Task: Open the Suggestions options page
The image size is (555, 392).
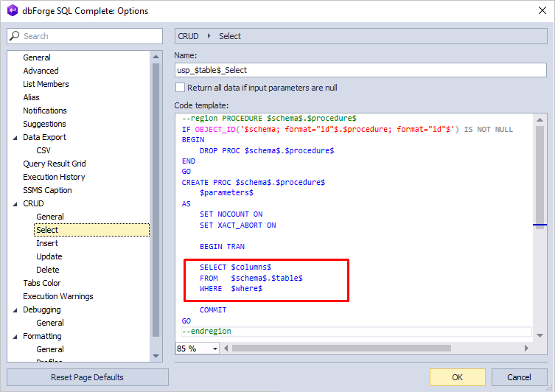Action: (45, 124)
